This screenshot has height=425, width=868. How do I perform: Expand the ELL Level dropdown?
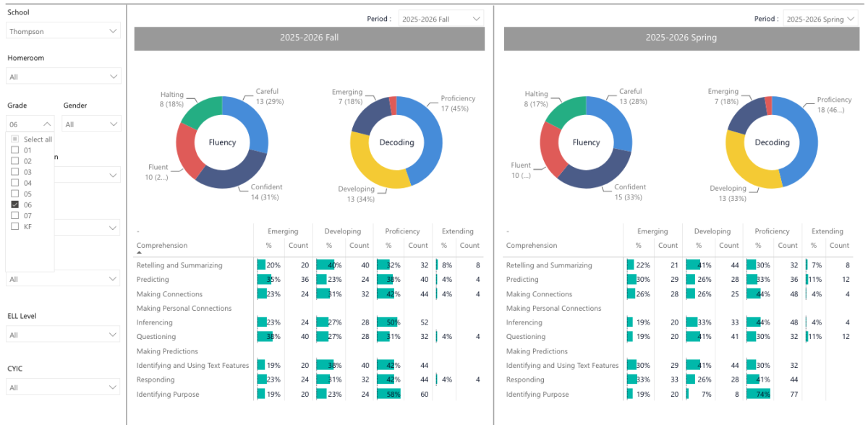64,335
